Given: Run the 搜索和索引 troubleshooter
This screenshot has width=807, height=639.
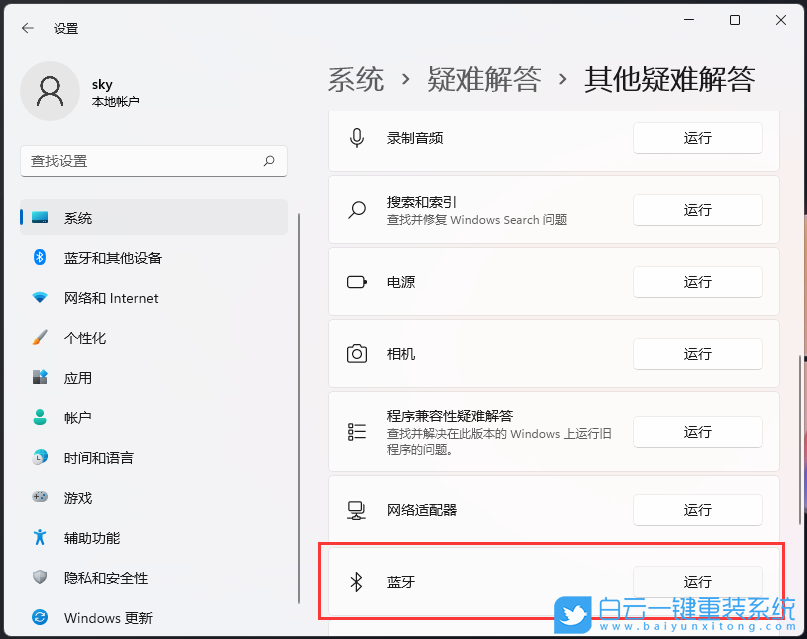Looking at the screenshot, I should (x=697, y=210).
